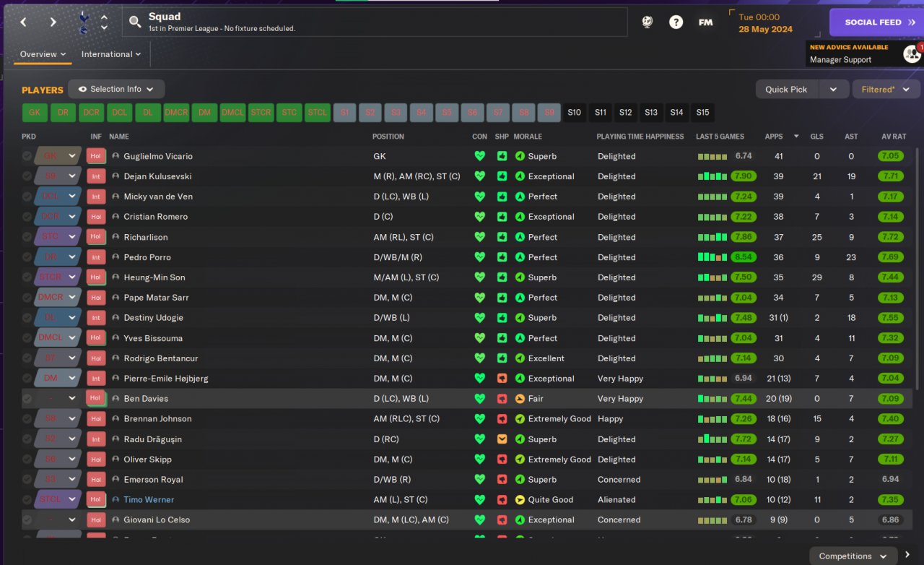
Task: Tick the selection checkbox for Timo Werner
Action: [27, 500]
